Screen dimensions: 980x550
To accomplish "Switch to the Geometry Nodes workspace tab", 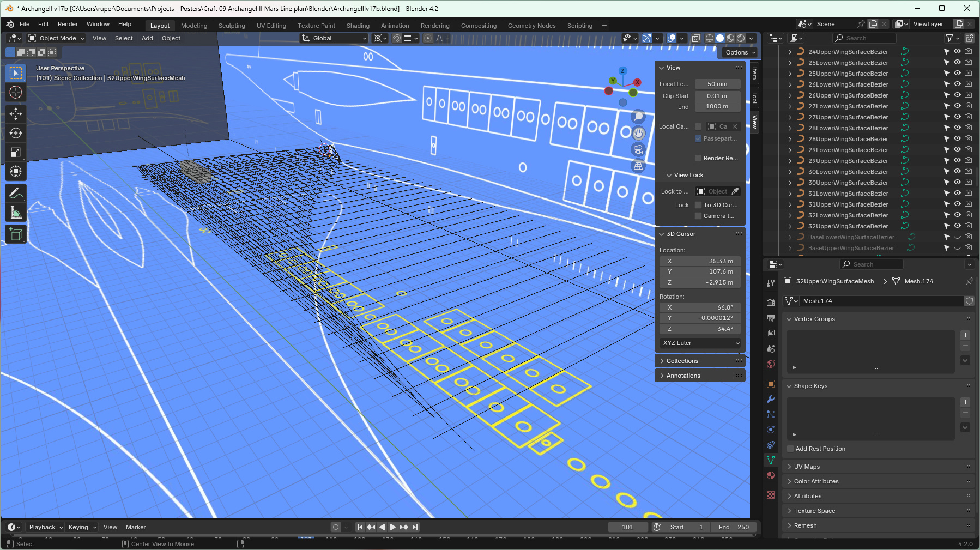I will point(531,26).
